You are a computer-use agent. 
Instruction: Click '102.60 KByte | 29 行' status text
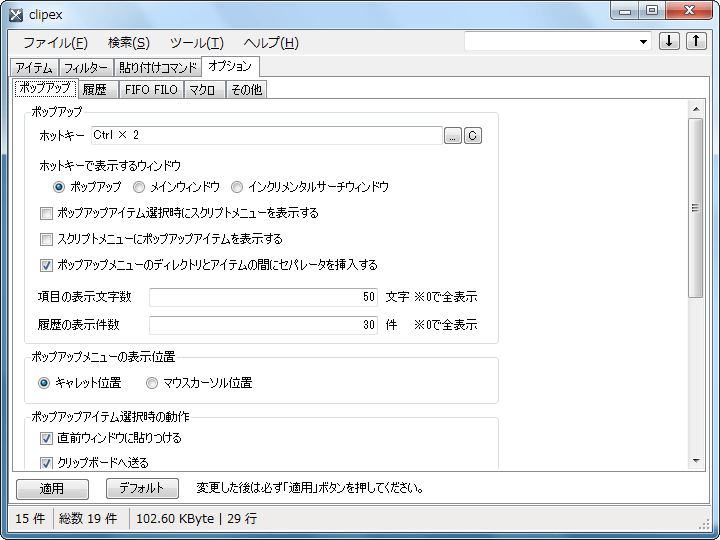click(197, 519)
